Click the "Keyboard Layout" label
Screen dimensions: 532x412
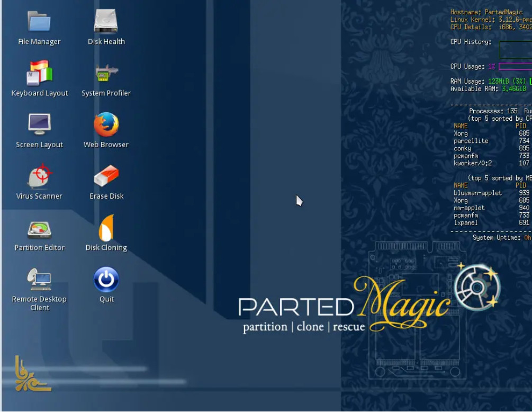click(x=40, y=93)
